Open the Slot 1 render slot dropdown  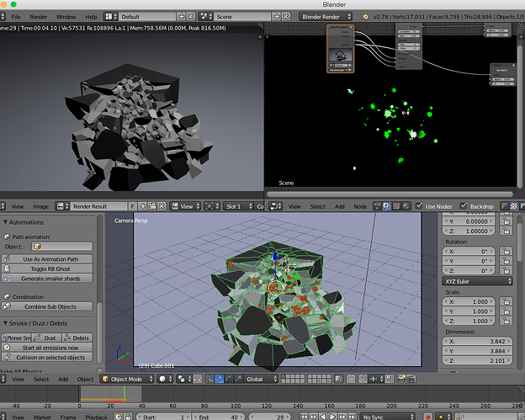pos(238,206)
